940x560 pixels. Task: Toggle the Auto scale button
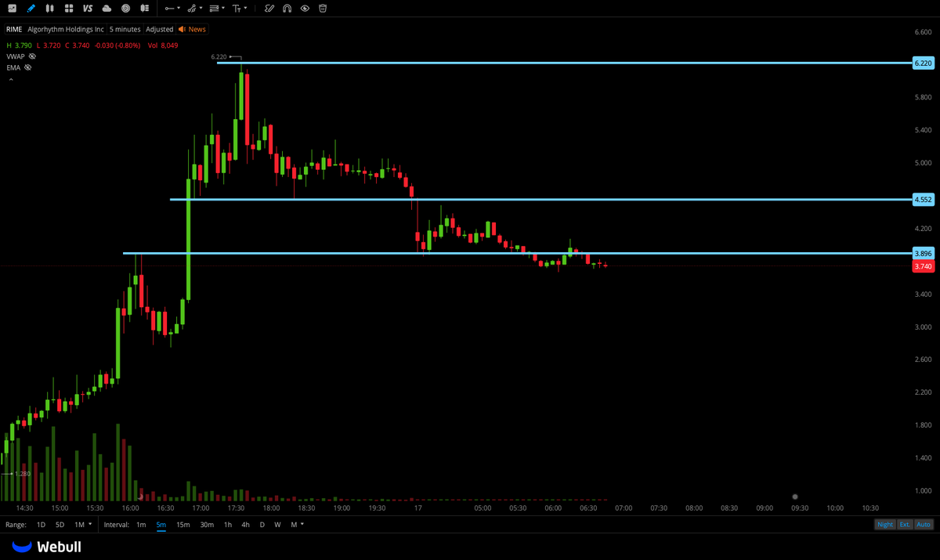[x=924, y=524]
